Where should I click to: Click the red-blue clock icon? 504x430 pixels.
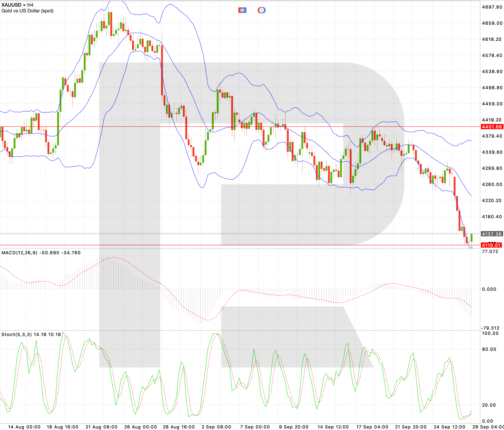tap(262, 10)
